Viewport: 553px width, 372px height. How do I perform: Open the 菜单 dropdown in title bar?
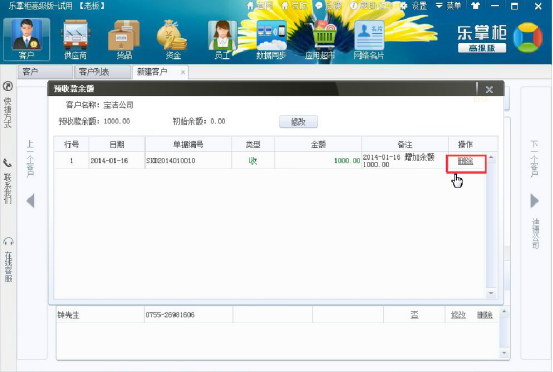tap(449, 6)
